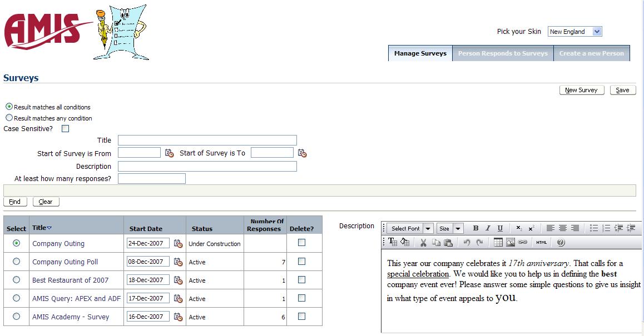The image size is (644, 336).
Task: Open the Pick your Skin dropdown
Action: (597, 32)
